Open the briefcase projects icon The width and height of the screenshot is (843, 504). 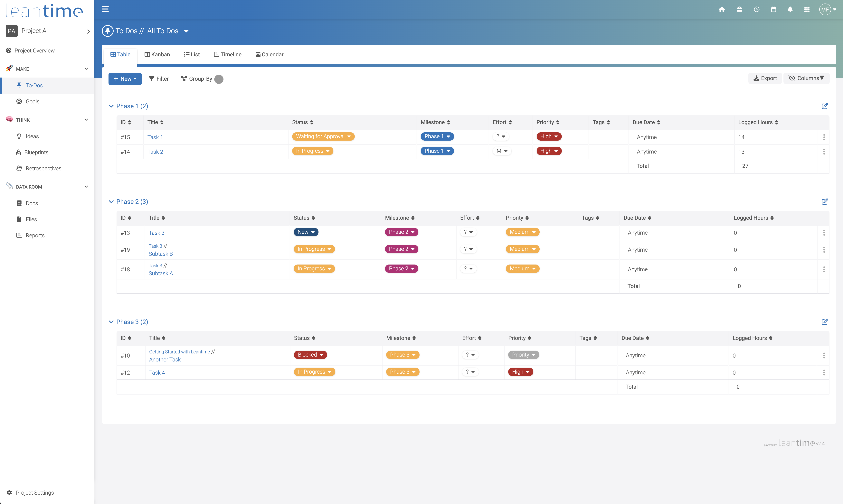pos(739,10)
